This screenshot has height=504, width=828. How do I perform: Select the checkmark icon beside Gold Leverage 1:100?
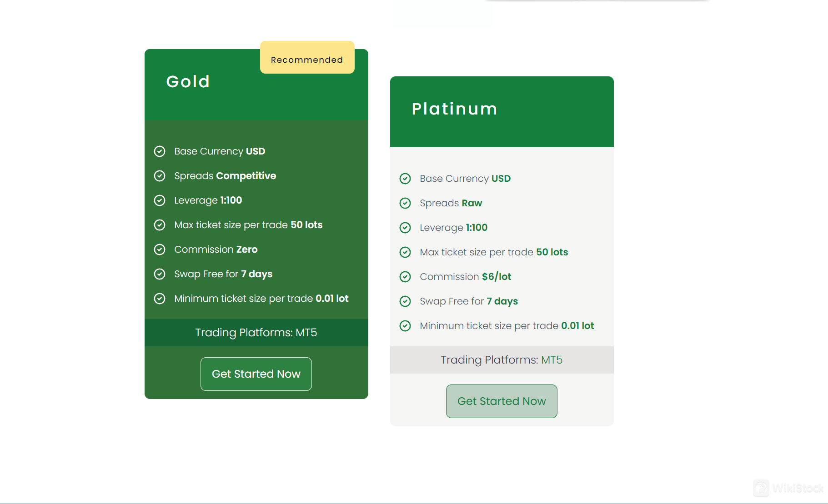[160, 200]
